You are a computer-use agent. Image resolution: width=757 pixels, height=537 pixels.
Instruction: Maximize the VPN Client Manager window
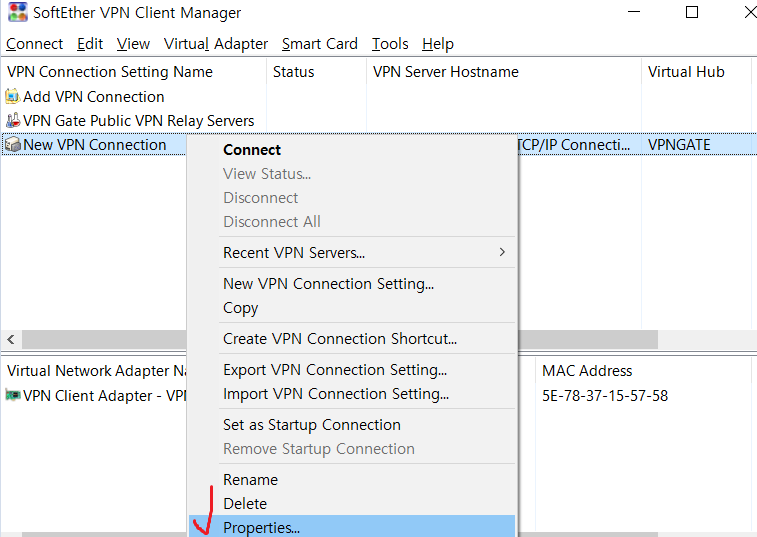click(x=692, y=12)
